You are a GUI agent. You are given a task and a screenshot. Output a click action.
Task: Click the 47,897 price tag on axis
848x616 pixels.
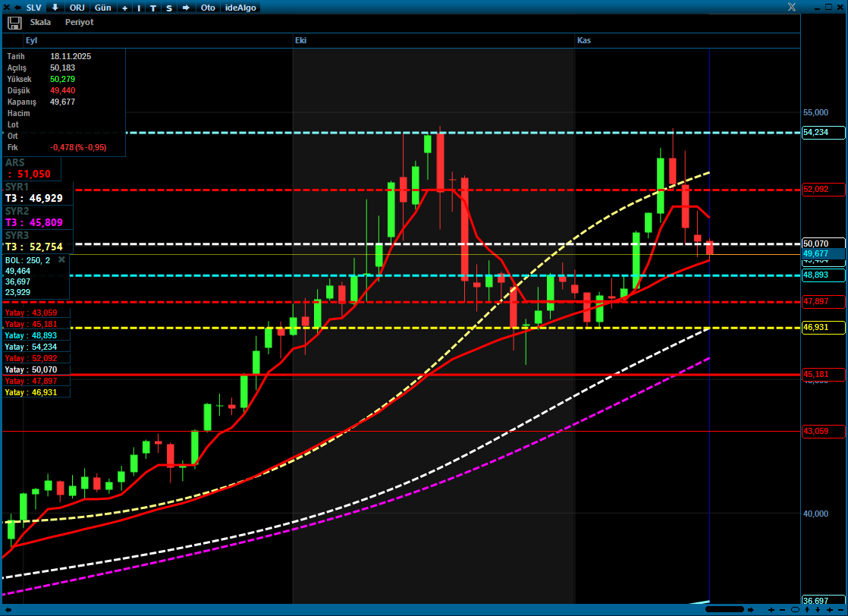click(822, 301)
